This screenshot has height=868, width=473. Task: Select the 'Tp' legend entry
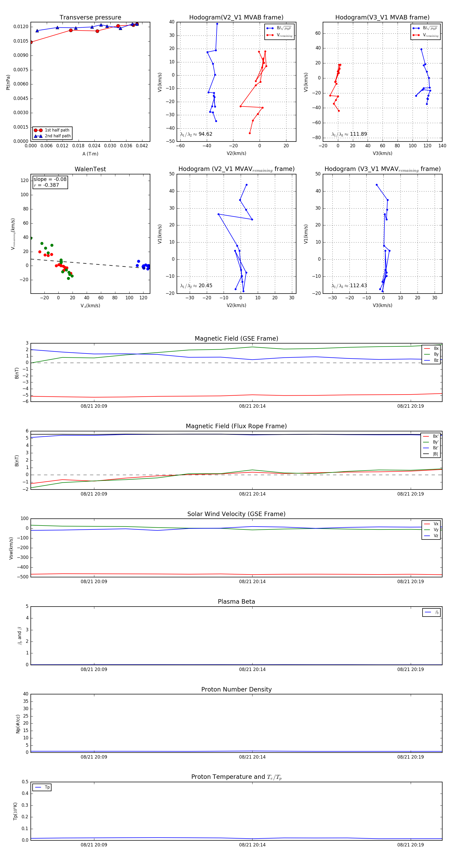pos(42,788)
